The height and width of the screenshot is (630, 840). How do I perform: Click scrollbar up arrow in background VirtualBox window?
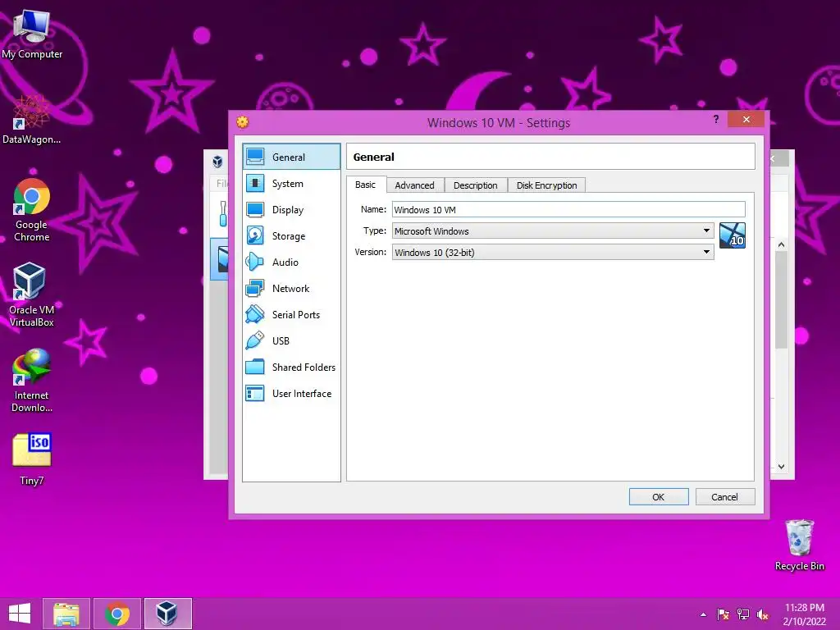[x=782, y=244]
